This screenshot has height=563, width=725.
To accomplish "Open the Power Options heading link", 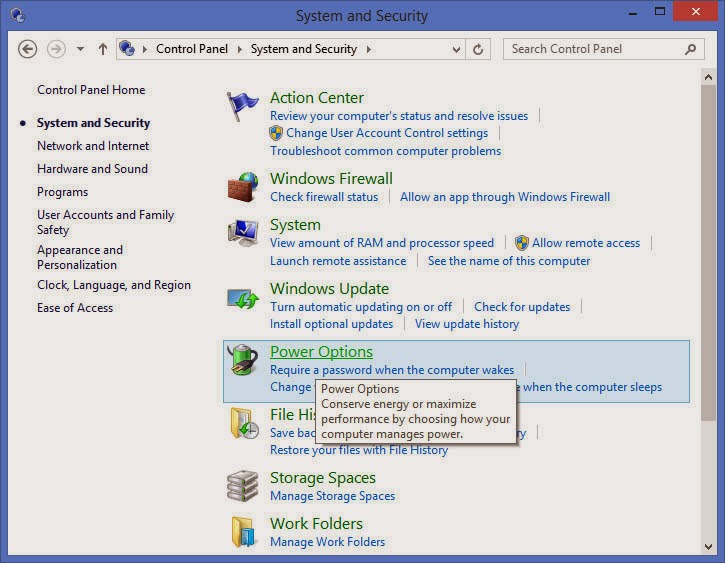I will click(x=321, y=352).
